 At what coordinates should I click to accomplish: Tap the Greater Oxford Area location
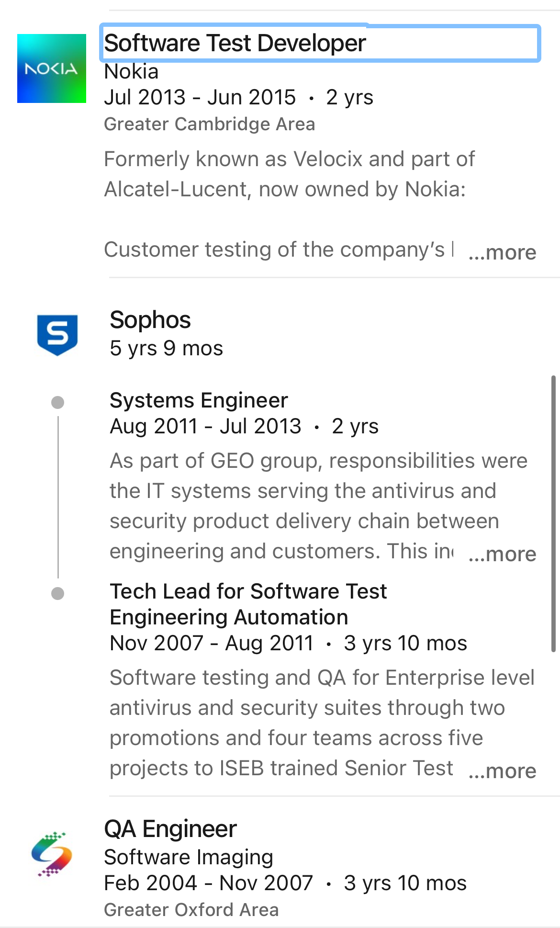191,910
